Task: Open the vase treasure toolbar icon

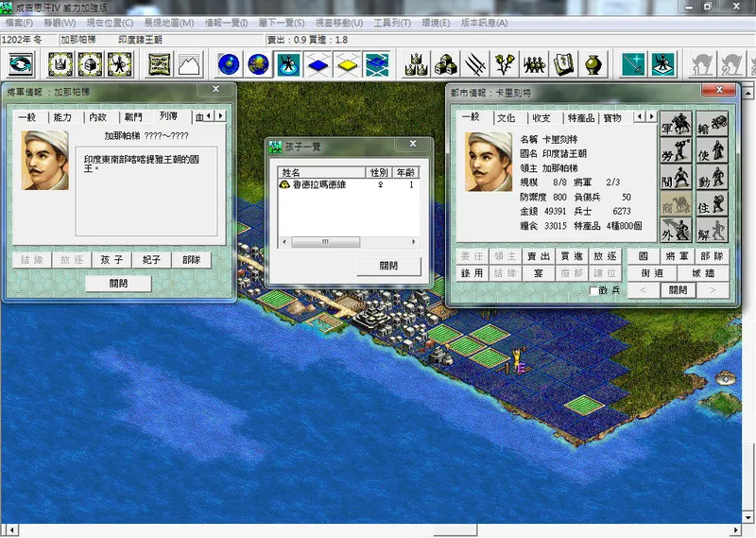Action: [593, 64]
